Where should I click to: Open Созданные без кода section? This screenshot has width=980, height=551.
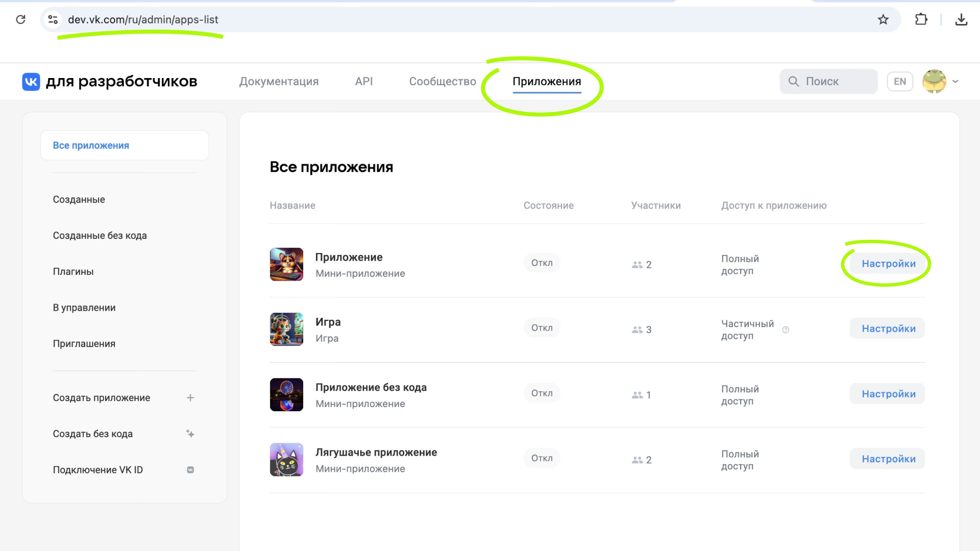(100, 236)
